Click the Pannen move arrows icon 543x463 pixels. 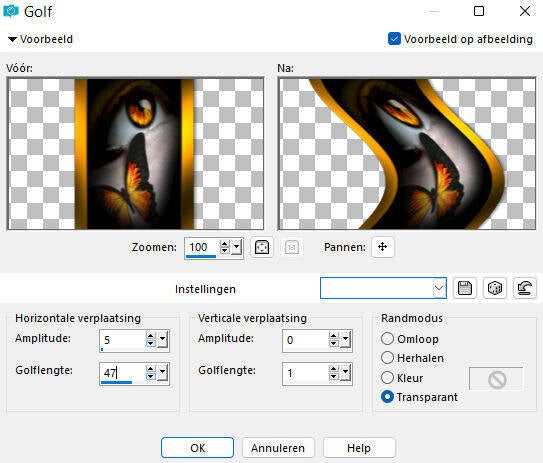(x=382, y=247)
